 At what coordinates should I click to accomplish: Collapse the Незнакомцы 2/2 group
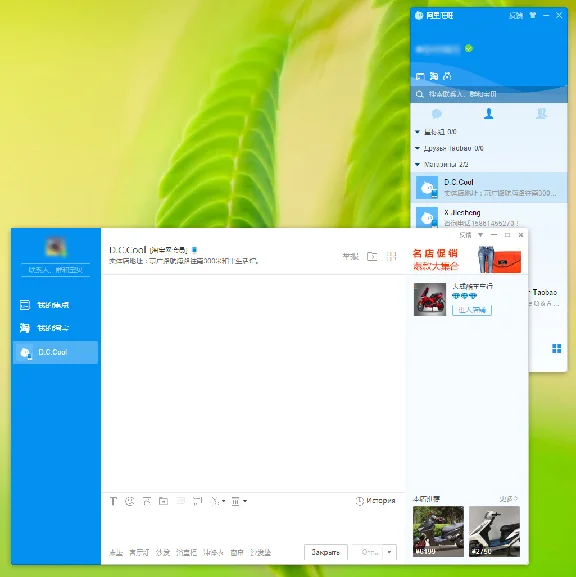point(417,164)
